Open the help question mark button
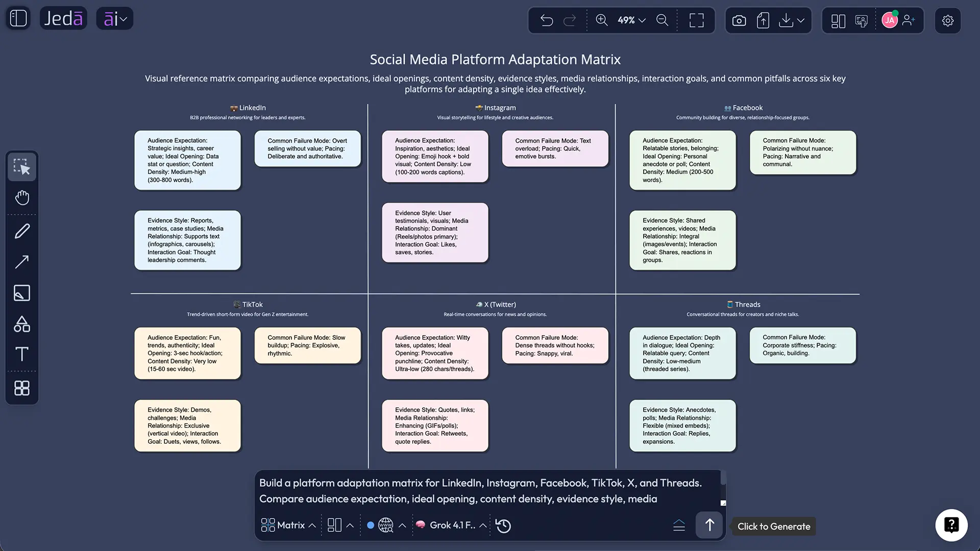The width and height of the screenshot is (980, 551). coord(951,525)
